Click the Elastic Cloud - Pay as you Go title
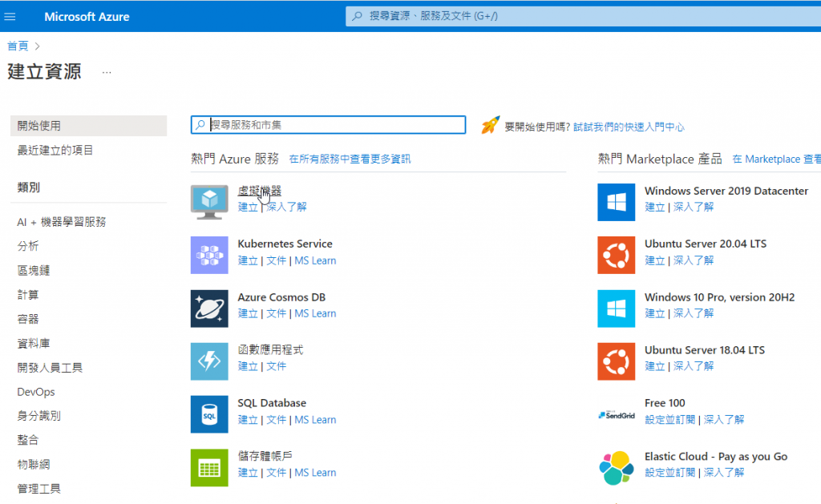 click(x=716, y=457)
